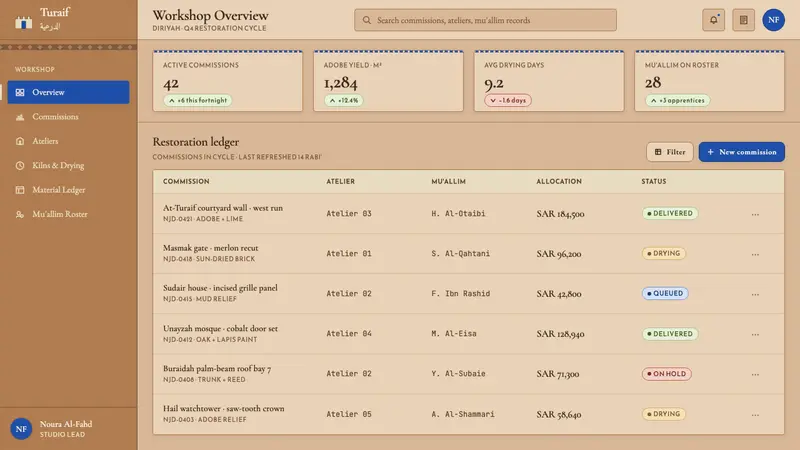This screenshot has height=450, width=800.
Task: Click '+6 this fortnight' badge
Action: (197, 101)
